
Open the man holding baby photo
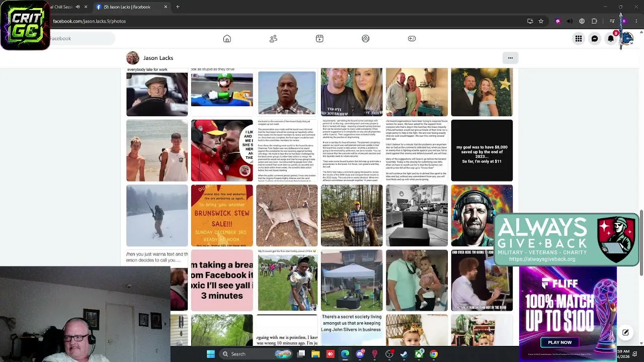[x=417, y=281]
